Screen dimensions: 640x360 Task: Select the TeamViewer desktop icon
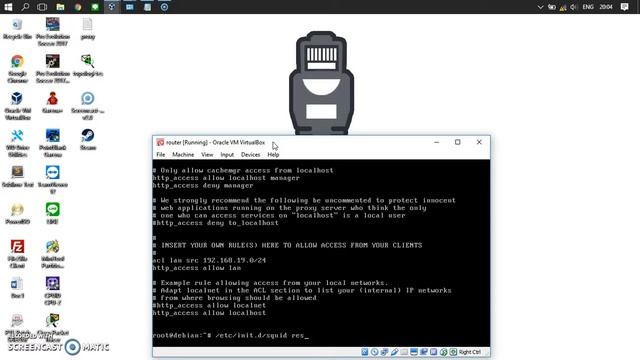tap(53, 180)
